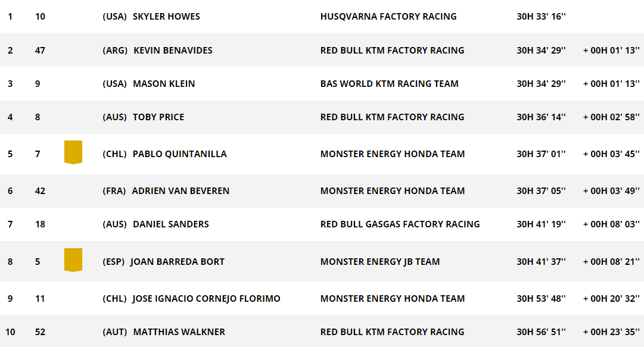Click Husqvarna Factory Racing team name
Image resolution: width=644 pixels, height=347 pixels.
pos(388,17)
